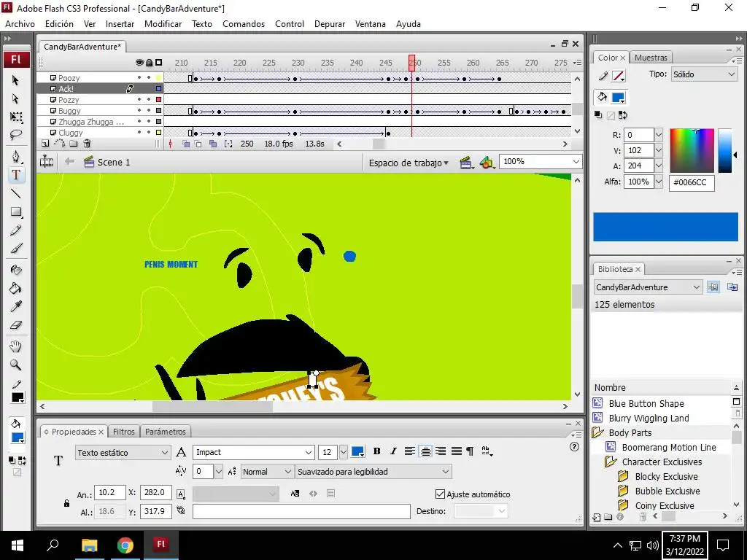Toggle Bold text formatting
747x560 pixels.
coord(377,451)
